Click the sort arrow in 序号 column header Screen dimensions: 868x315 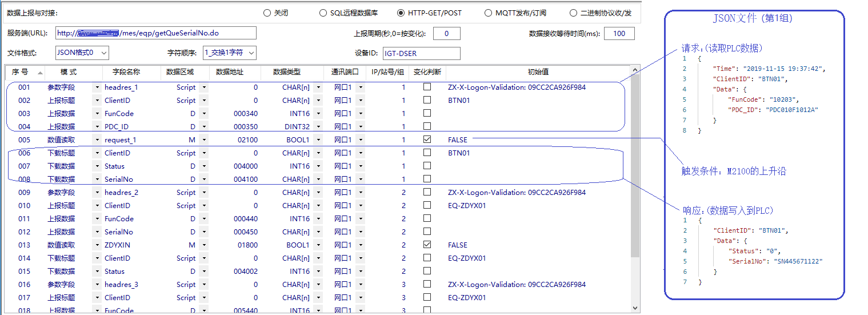pos(40,73)
